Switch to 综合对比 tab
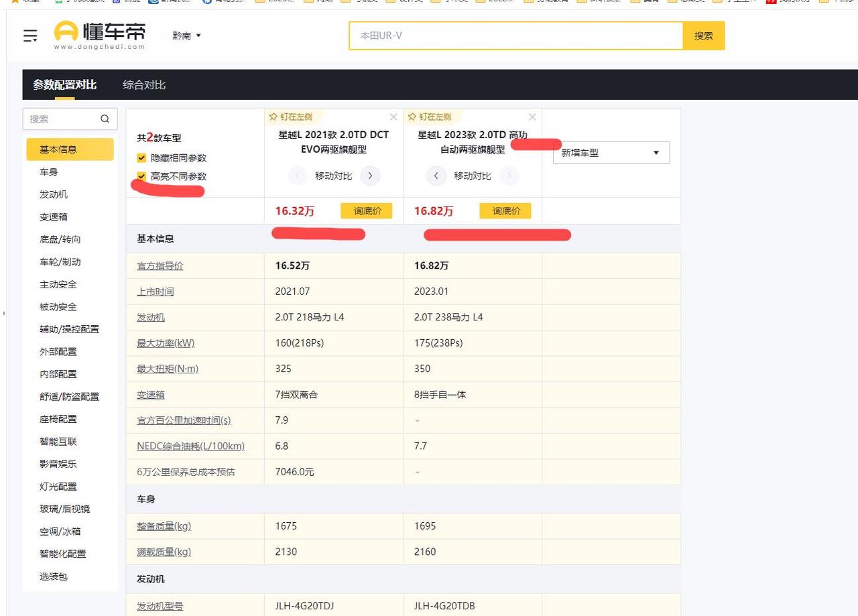Viewport: 858px width, 616px height. pos(144,85)
